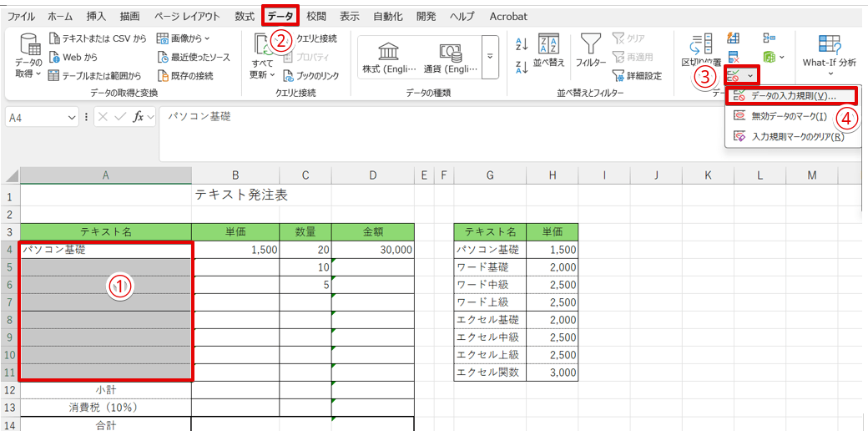
Task: Click the cell containing 30,000
Action: click(373, 250)
